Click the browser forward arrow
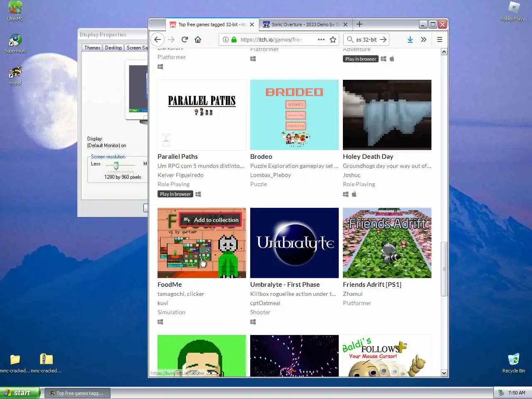Viewport: 532px width, 399px height. click(x=171, y=39)
